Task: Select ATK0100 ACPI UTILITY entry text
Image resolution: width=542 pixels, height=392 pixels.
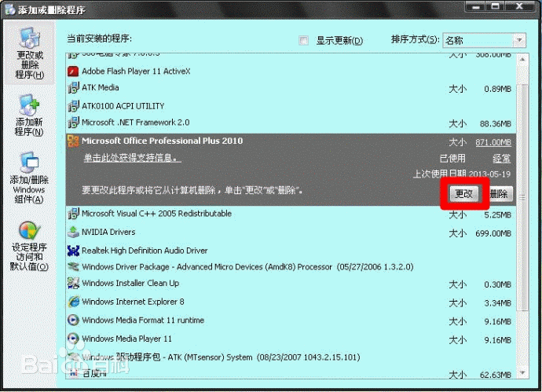Action: tap(123, 106)
